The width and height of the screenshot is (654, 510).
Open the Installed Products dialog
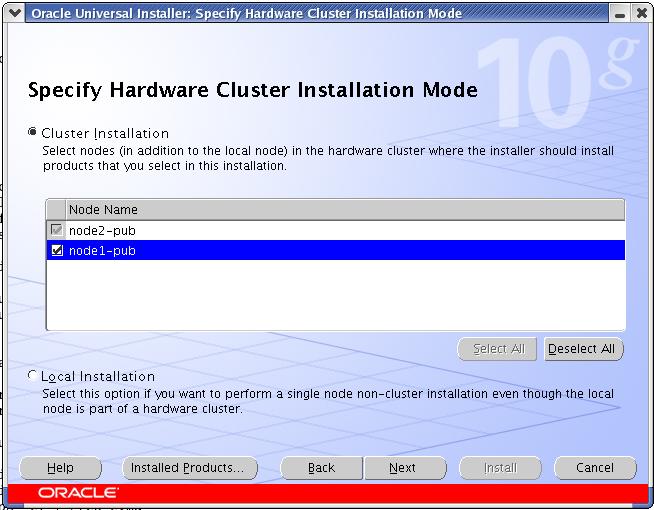click(x=190, y=468)
